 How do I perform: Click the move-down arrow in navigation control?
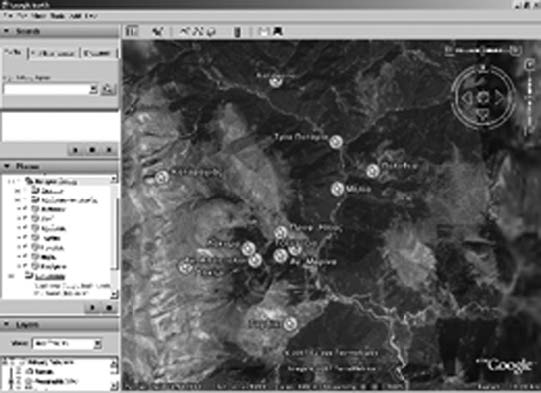click(483, 114)
